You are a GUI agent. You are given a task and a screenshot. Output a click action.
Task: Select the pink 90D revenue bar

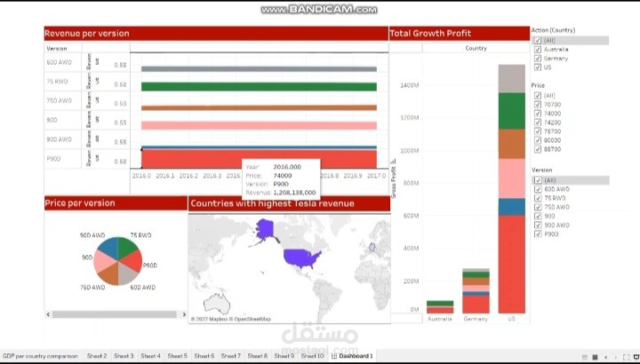coord(259,125)
